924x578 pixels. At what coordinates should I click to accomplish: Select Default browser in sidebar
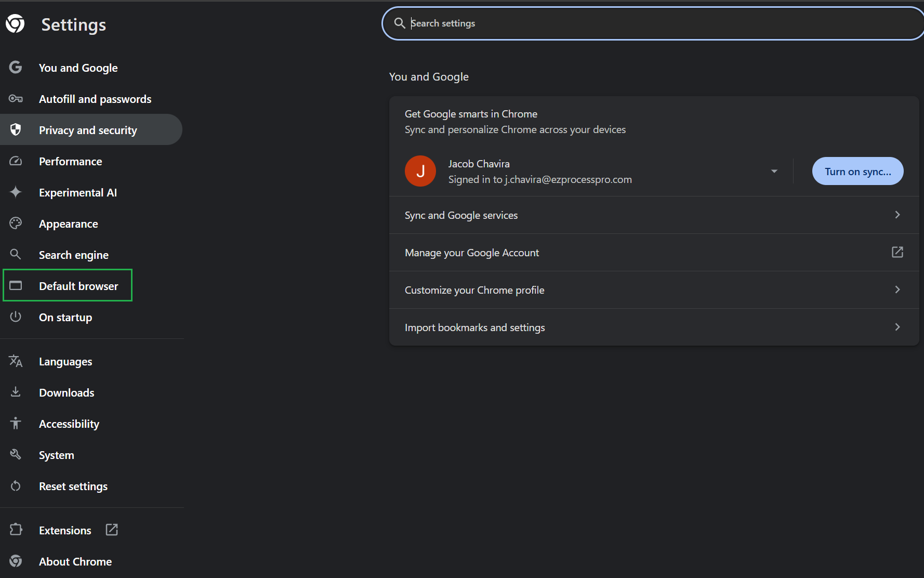68,285
